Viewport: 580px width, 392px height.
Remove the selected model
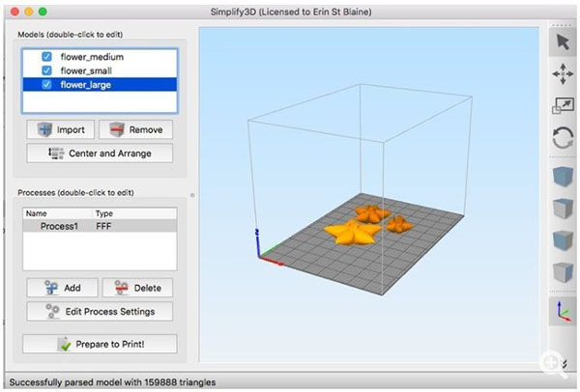point(135,129)
